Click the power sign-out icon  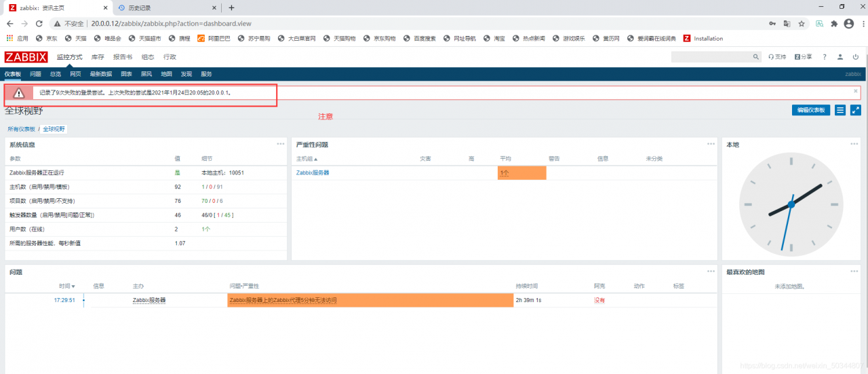click(856, 57)
